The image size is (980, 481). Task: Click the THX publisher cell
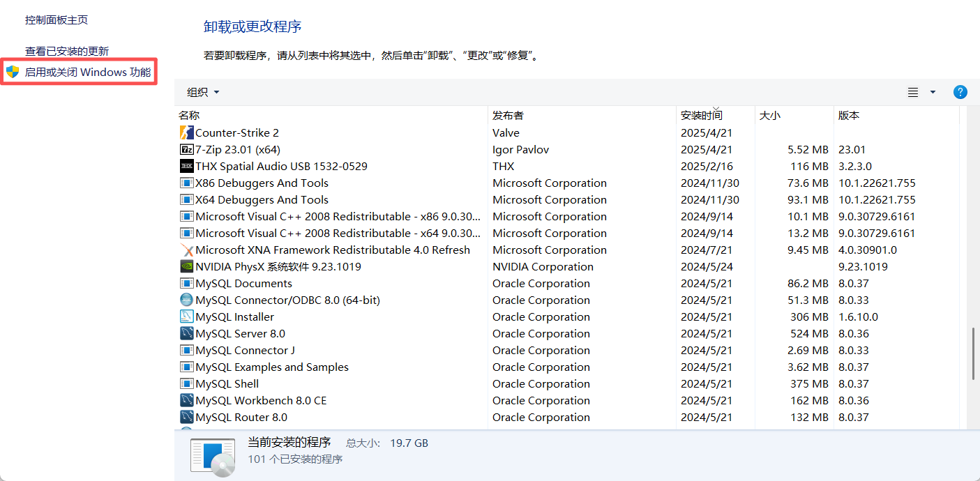click(x=503, y=166)
